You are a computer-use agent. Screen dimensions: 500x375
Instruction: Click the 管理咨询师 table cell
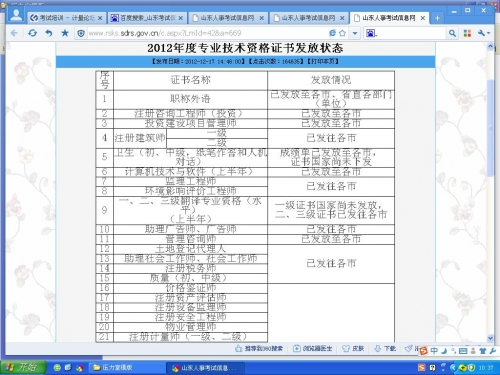[190, 239]
